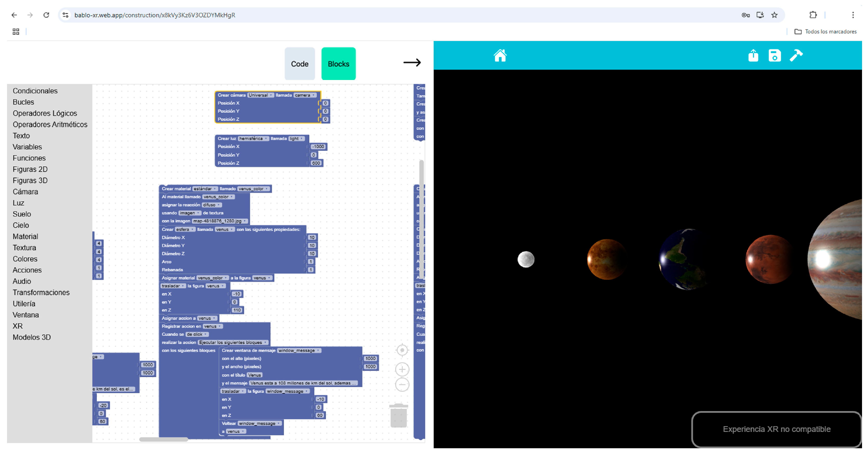
Task: Edit light Posición Z value 600
Action: (x=316, y=163)
